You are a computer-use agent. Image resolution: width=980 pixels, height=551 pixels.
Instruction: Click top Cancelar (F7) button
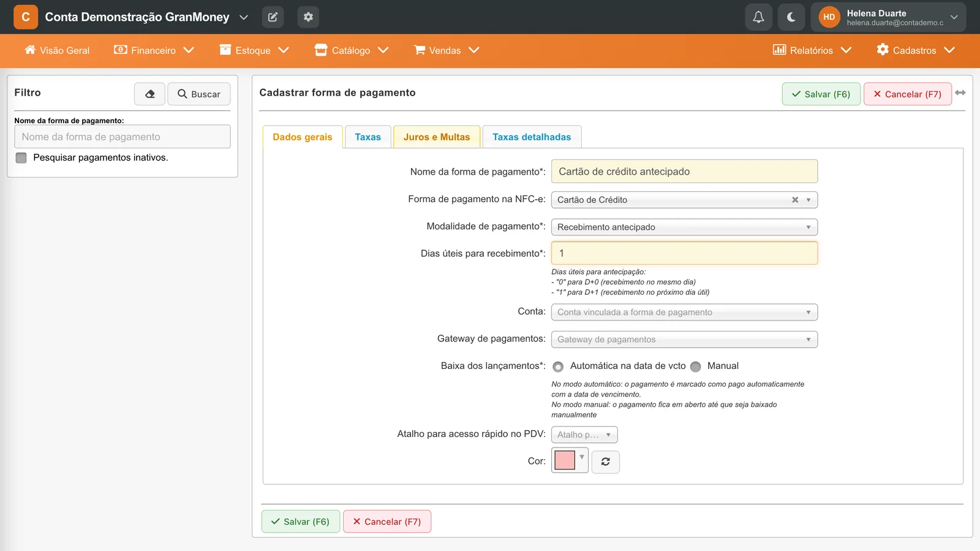click(907, 94)
